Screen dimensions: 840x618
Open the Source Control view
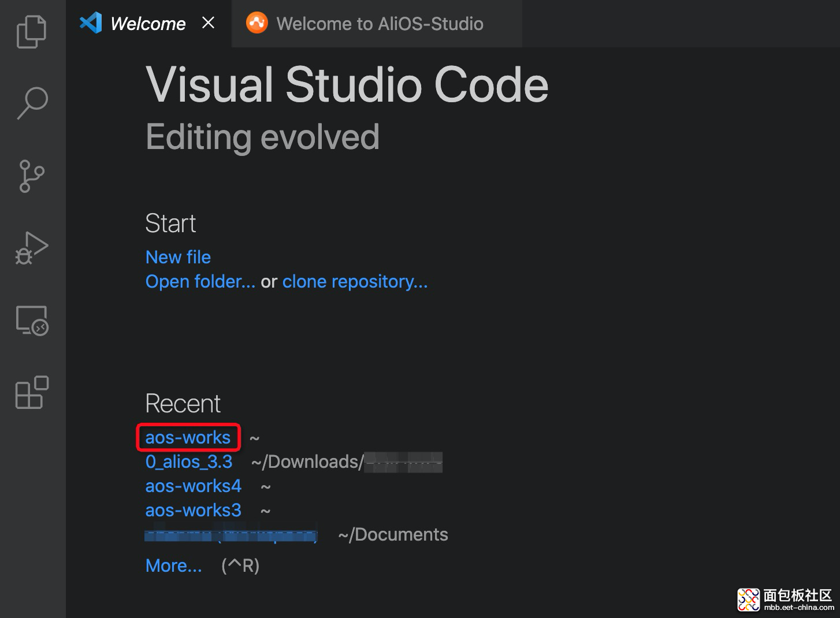click(32, 176)
